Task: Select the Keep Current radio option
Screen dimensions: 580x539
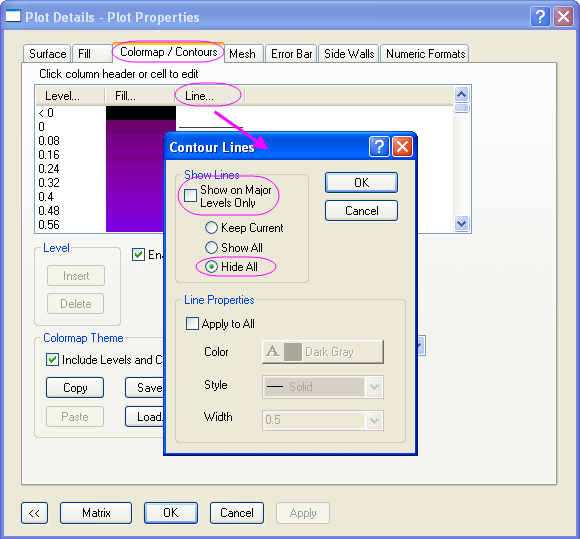Action: point(211,228)
